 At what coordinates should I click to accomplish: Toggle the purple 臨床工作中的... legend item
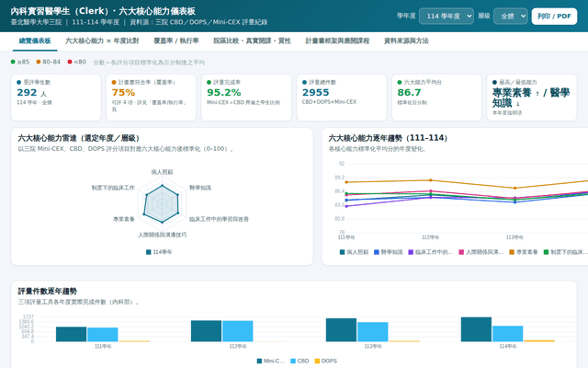(431, 252)
